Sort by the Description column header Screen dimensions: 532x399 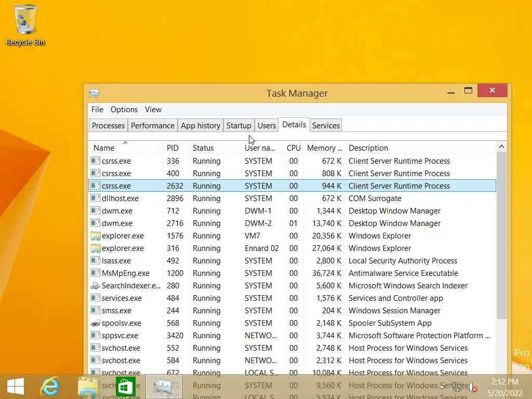pos(421,148)
